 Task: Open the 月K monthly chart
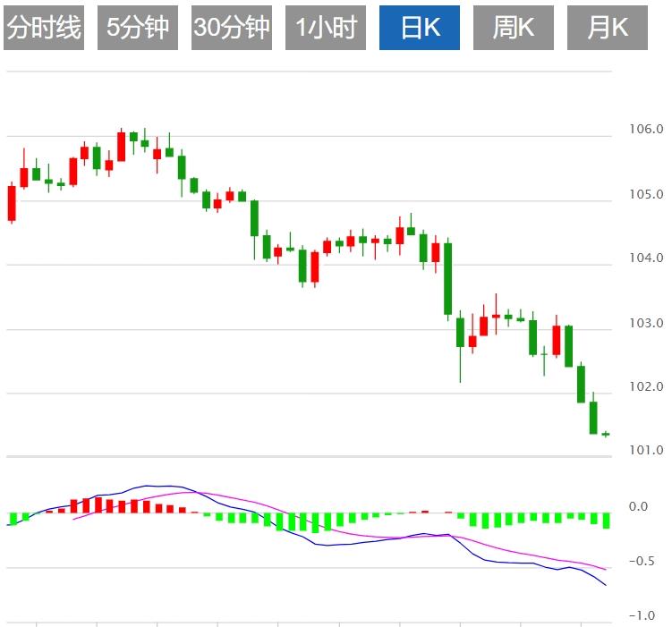pyautogui.click(x=608, y=28)
